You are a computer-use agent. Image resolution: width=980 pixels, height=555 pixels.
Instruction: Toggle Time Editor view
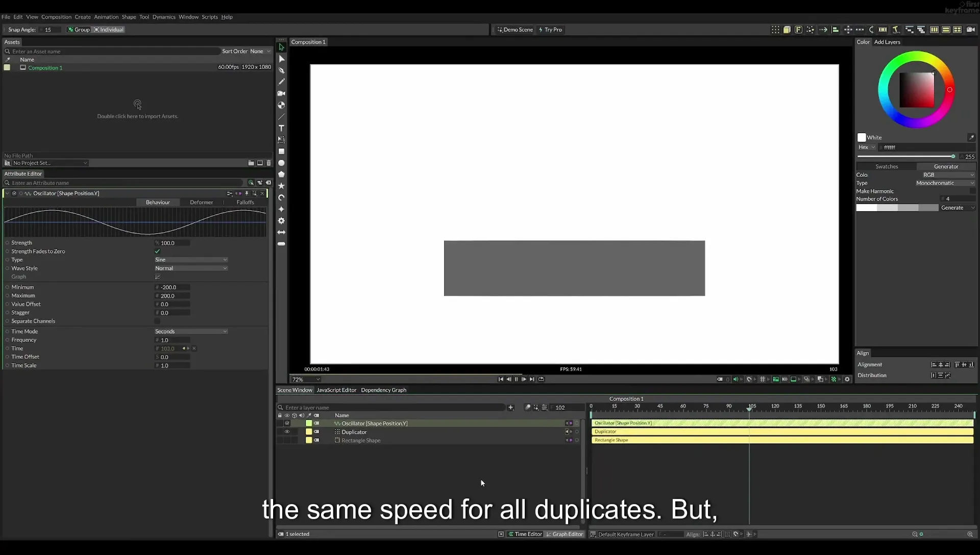[525, 535]
